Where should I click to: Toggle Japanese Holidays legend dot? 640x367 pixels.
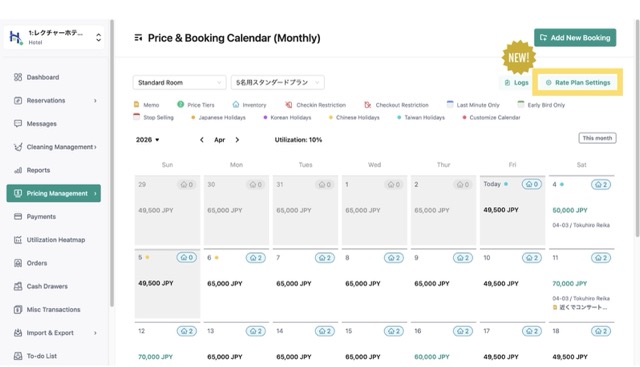coord(193,118)
